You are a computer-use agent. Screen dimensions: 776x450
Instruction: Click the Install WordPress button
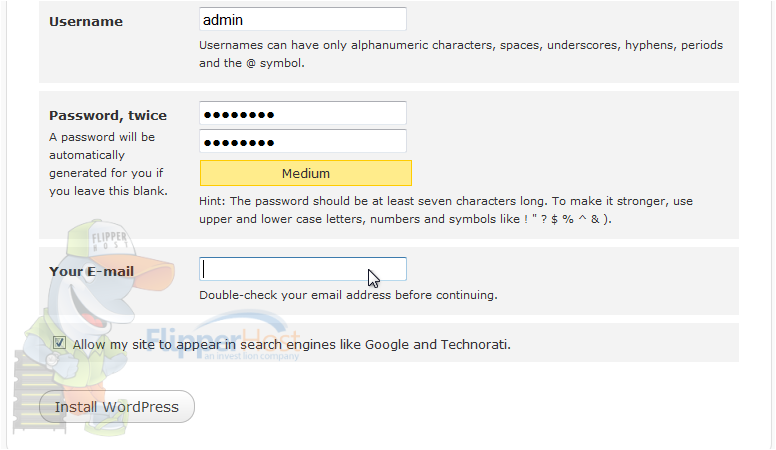tap(117, 407)
